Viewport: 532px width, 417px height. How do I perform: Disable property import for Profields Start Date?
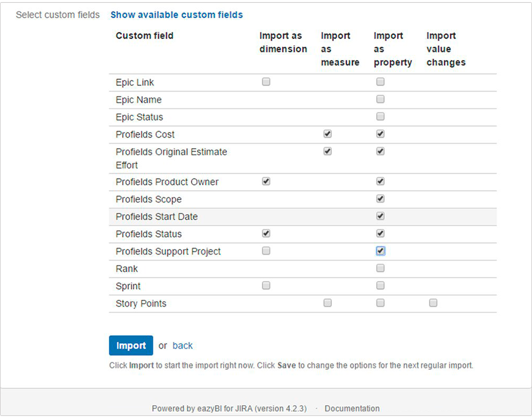pyautogui.click(x=380, y=216)
